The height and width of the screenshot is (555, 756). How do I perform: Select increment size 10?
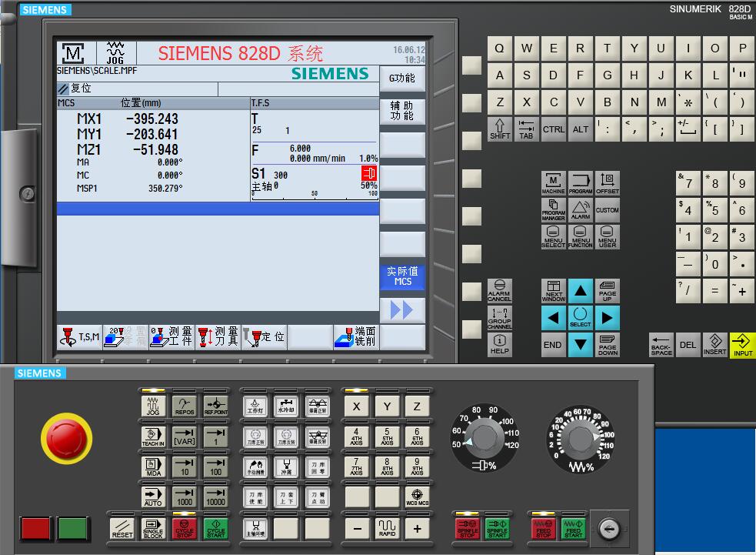pyautogui.click(x=184, y=466)
